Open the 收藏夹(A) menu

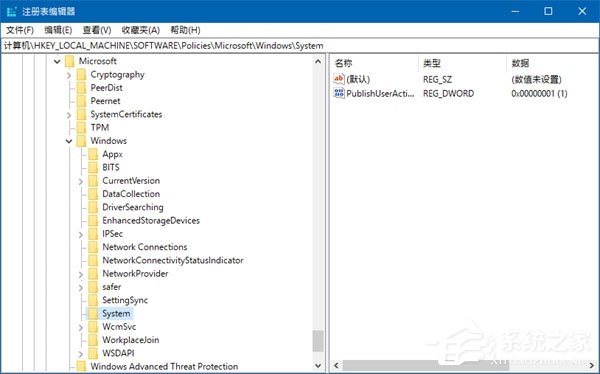tap(140, 30)
